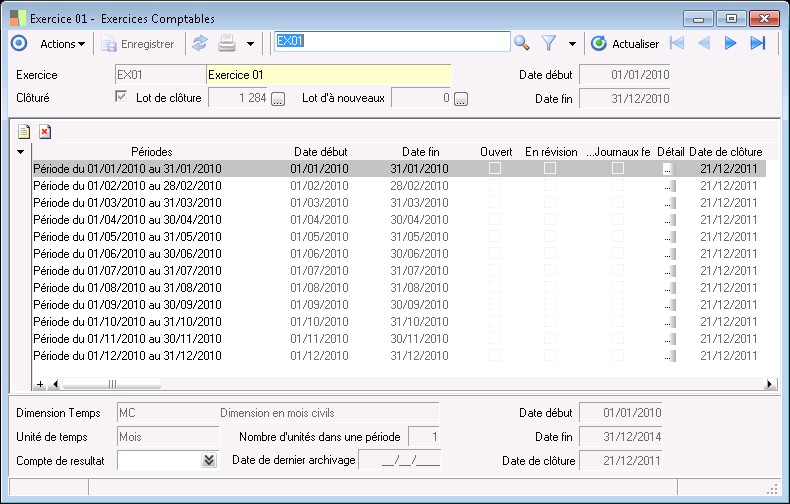Open the Actions menu
The image size is (790, 504).
pyautogui.click(x=62, y=43)
